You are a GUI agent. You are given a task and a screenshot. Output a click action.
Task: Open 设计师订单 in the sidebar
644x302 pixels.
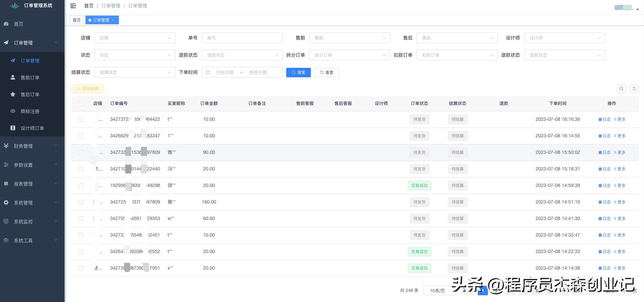(32, 128)
